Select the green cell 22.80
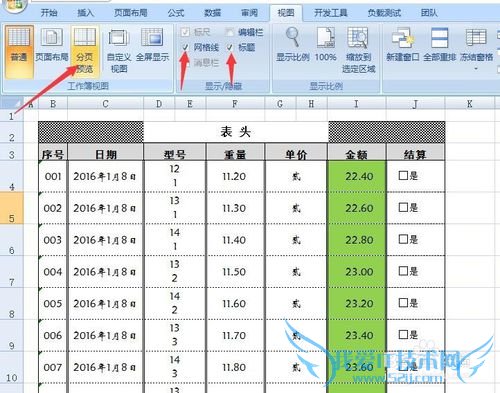500x393 pixels. point(357,240)
